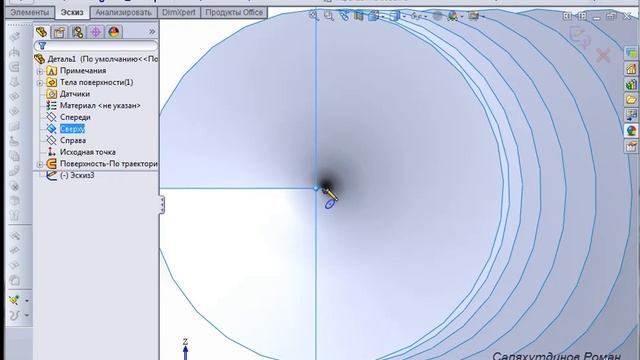640x360 pixels.
Task: Switch to the Эскиз tab
Action: (72, 13)
